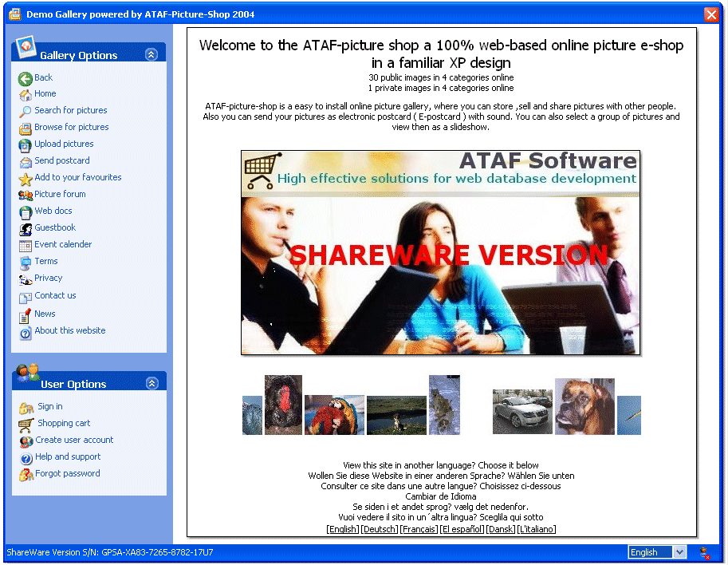Image resolution: width=728 pixels, height=565 pixels.
Task: Open the silver car thumbnail
Action: [x=523, y=412]
